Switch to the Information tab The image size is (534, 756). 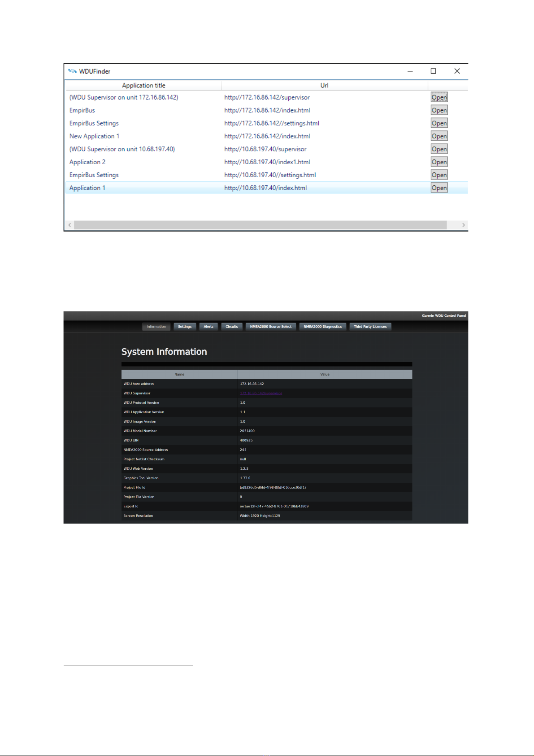156,327
